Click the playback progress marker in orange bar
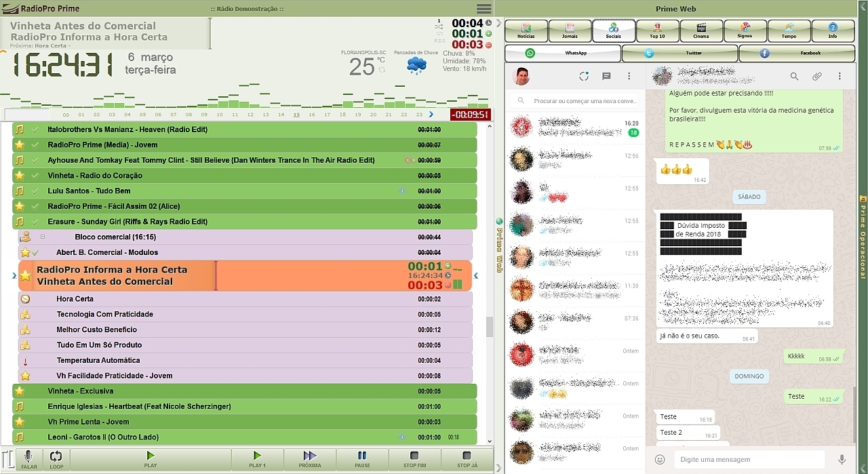Viewport: 868px width, 474px height. [x=216, y=276]
